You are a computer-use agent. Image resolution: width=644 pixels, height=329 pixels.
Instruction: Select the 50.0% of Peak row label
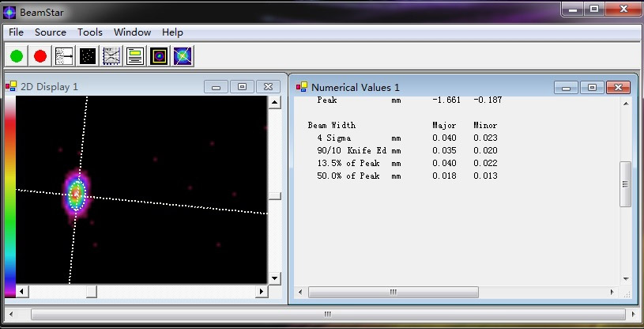348,176
